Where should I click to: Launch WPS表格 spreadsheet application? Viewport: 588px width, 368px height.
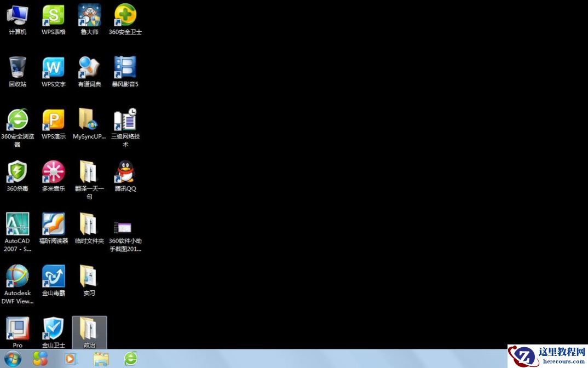pos(53,15)
